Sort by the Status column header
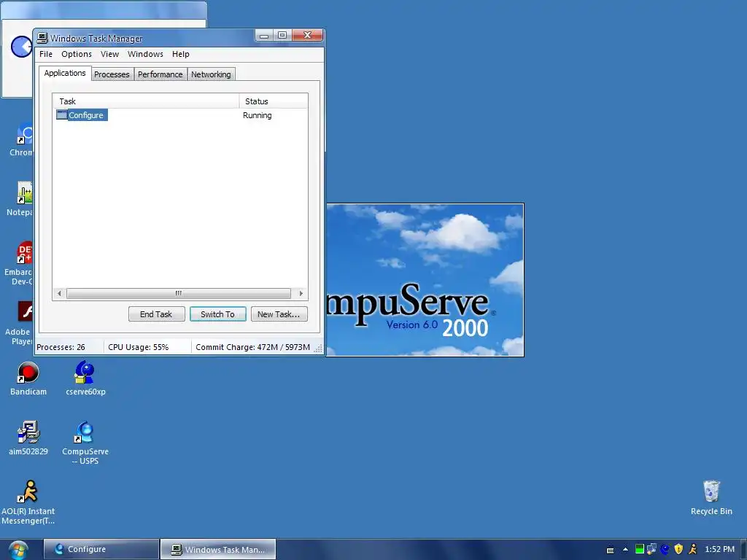This screenshot has height=560, width=747. point(274,101)
